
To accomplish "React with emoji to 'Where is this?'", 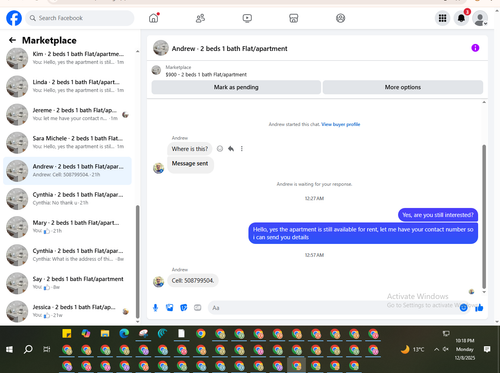I will [x=220, y=149].
